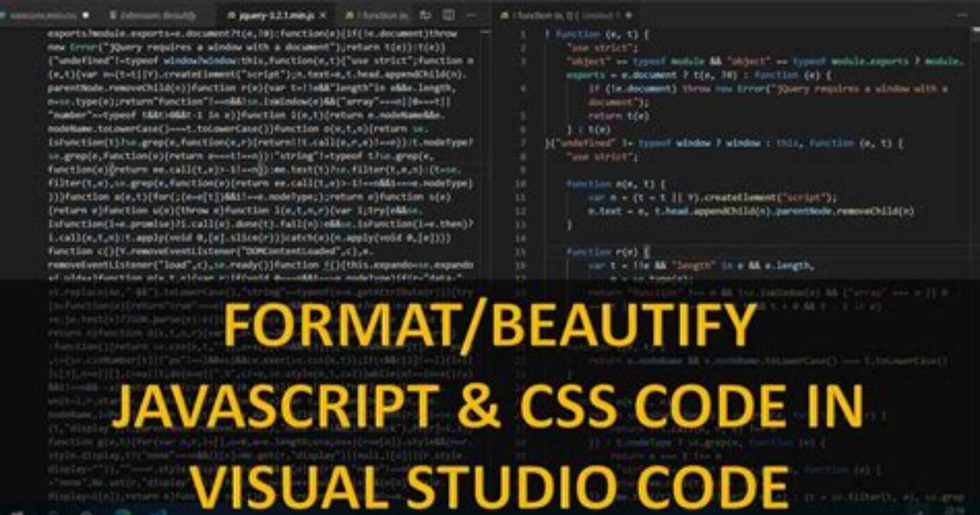The width and height of the screenshot is (980, 515).
Task: Click the 'return t(e)' line in right editor
Action: (x=618, y=116)
